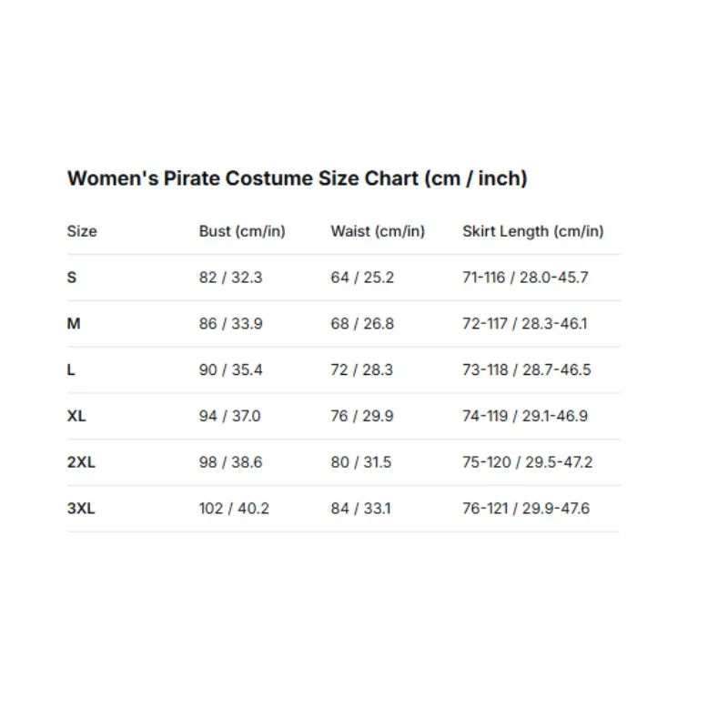The image size is (728, 728).
Task: Click the Women's Pirate Costume Size Chart title
Action: [298, 178]
